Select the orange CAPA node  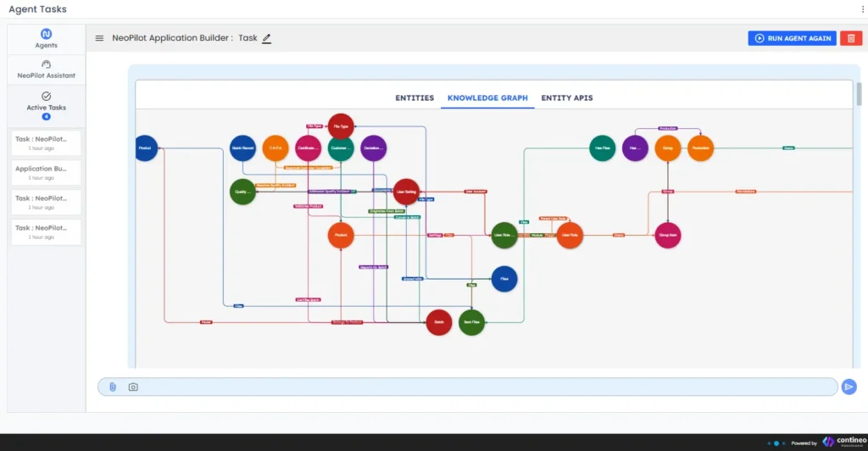[x=275, y=148]
